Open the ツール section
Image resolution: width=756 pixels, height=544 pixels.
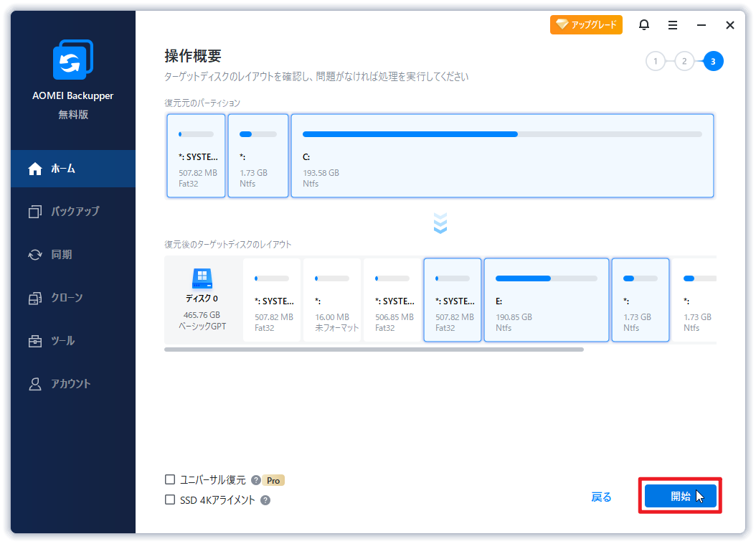point(57,340)
